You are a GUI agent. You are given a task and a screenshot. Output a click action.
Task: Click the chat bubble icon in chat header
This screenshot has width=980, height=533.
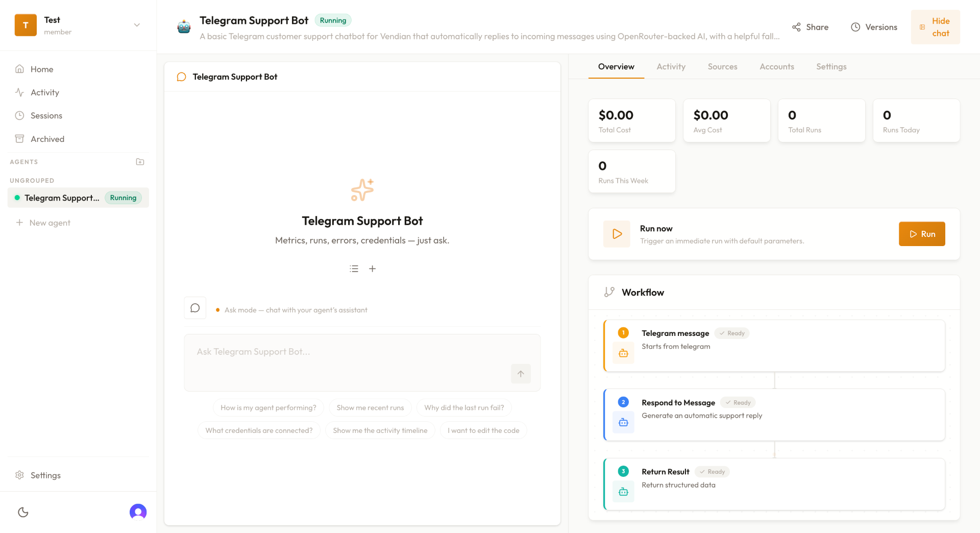coord(181,77)
